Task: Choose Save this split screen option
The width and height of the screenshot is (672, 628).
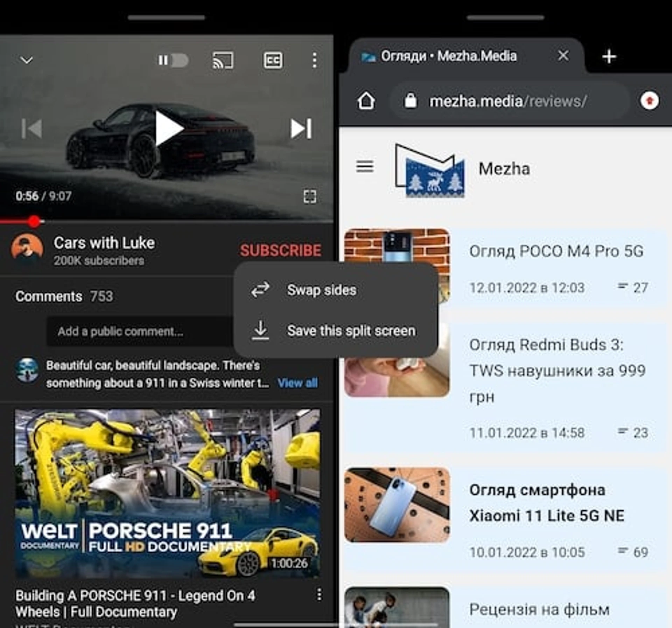Action: [335, 331]
